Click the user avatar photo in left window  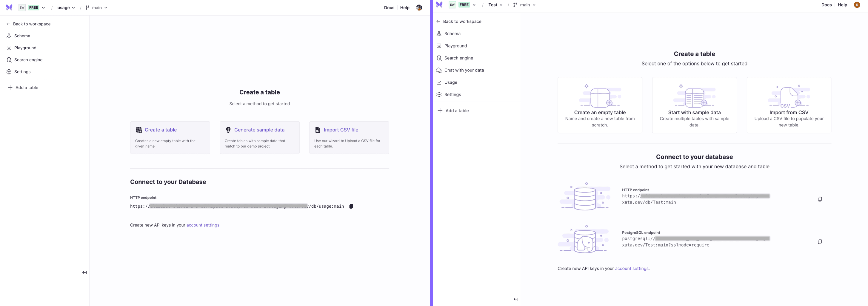tap(419, 7)
